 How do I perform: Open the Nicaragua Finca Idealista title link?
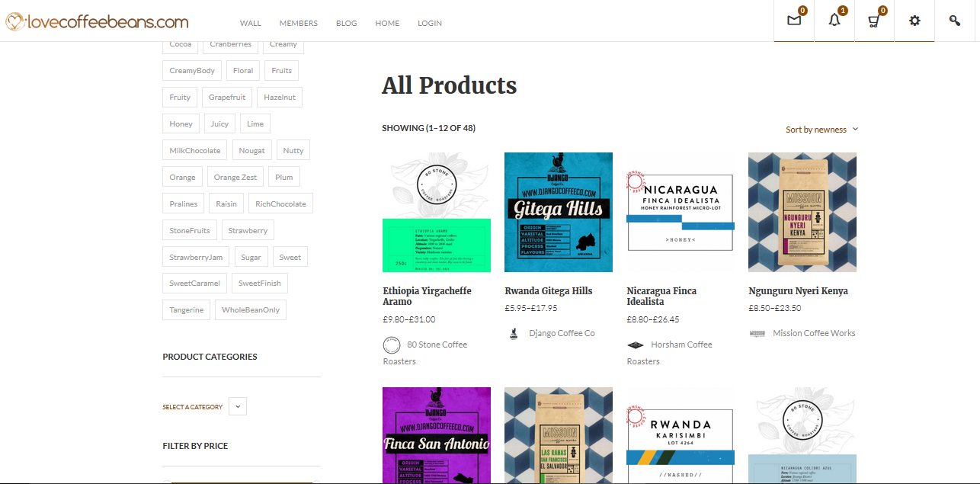pos(661,296)
